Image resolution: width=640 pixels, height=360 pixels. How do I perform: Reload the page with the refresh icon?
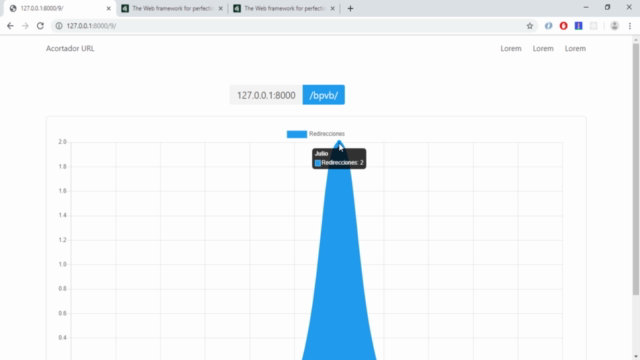tap(40, 26)
